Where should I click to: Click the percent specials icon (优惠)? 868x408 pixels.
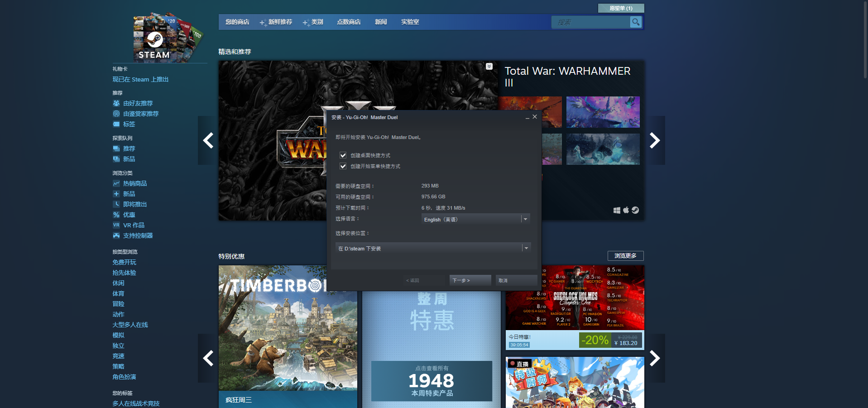click(x=116, y=215)
